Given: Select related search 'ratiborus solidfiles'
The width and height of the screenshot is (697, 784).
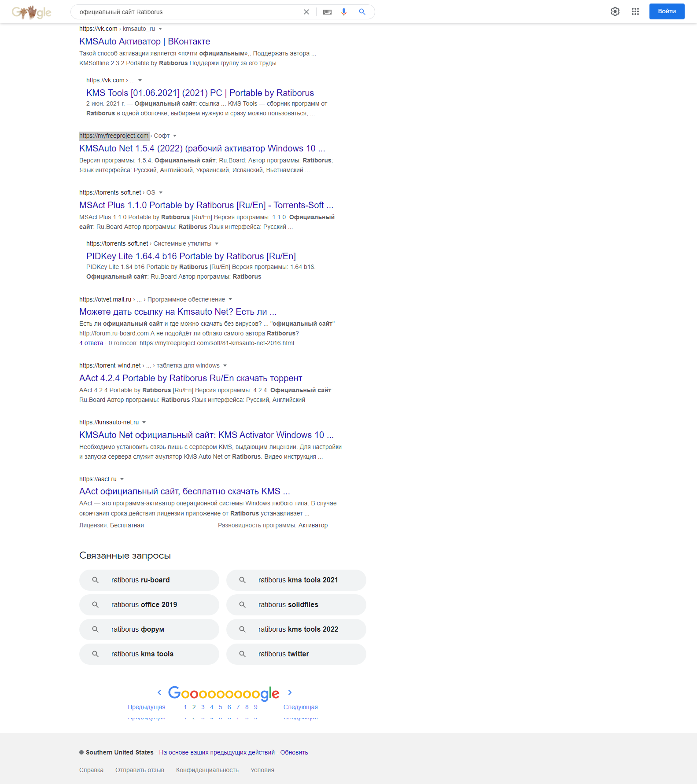Looking at the screenshot, I should (x=296, y=605).
